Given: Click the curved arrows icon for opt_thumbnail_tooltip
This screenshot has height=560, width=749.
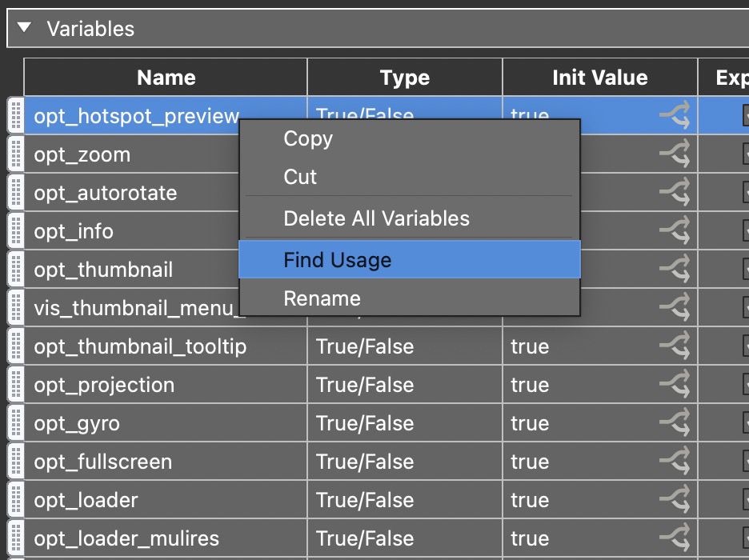Looking at the screenshot, I should tap(676, 346).
